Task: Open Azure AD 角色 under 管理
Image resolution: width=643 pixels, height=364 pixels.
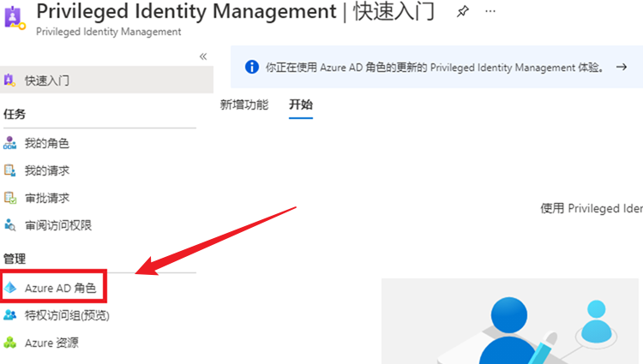Action: click(x=60, y=288)
